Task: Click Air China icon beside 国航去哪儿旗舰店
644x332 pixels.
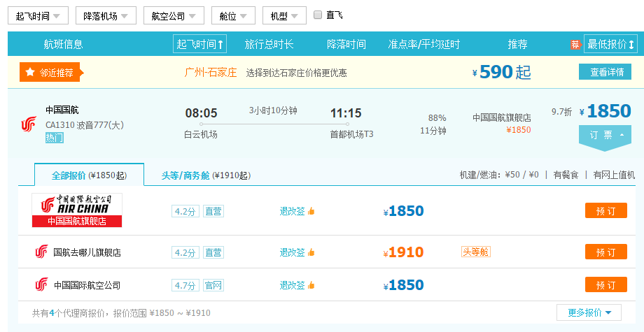Action: (41, 252)
